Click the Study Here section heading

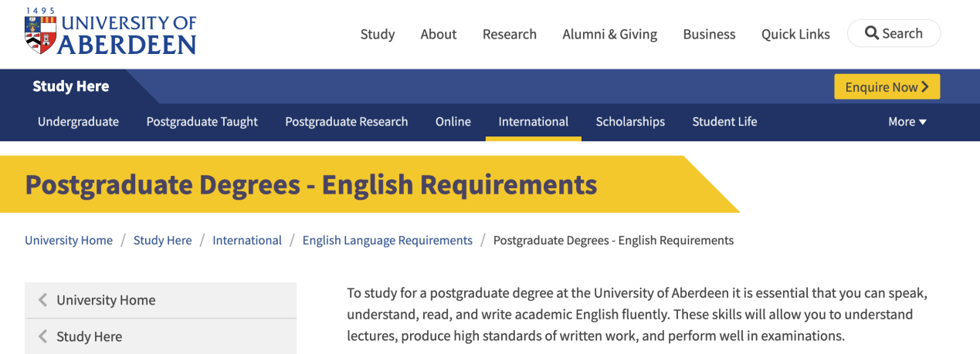coord(71,86)
